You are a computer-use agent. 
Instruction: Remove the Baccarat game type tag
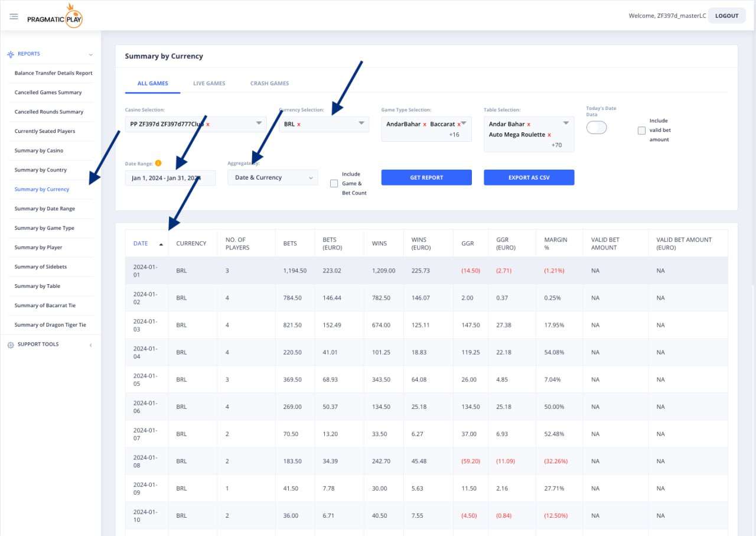pos(459,125)
